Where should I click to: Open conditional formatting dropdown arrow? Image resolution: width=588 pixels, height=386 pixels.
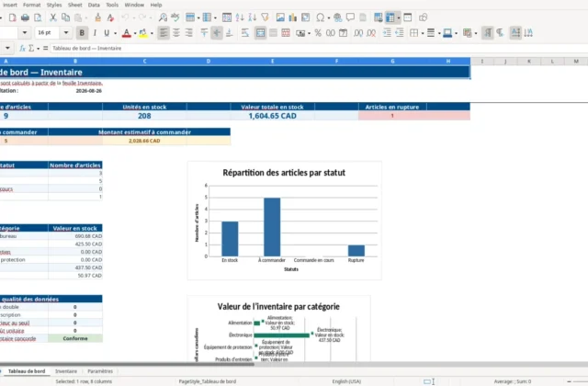coord(476,33)
